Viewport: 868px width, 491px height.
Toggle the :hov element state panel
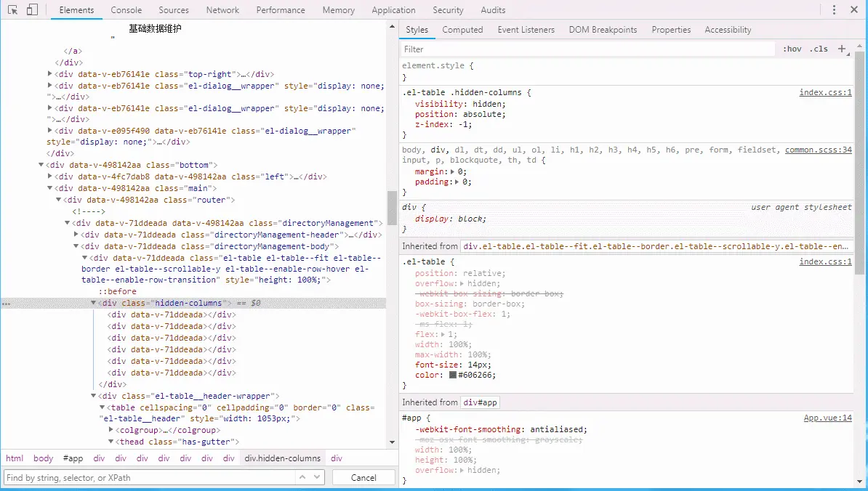792,49
